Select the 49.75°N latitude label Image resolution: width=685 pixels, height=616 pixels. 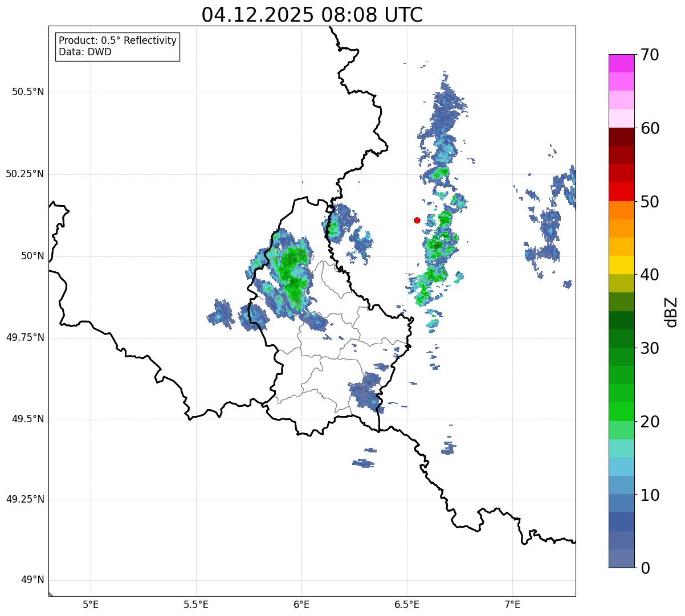coord(25,337)
